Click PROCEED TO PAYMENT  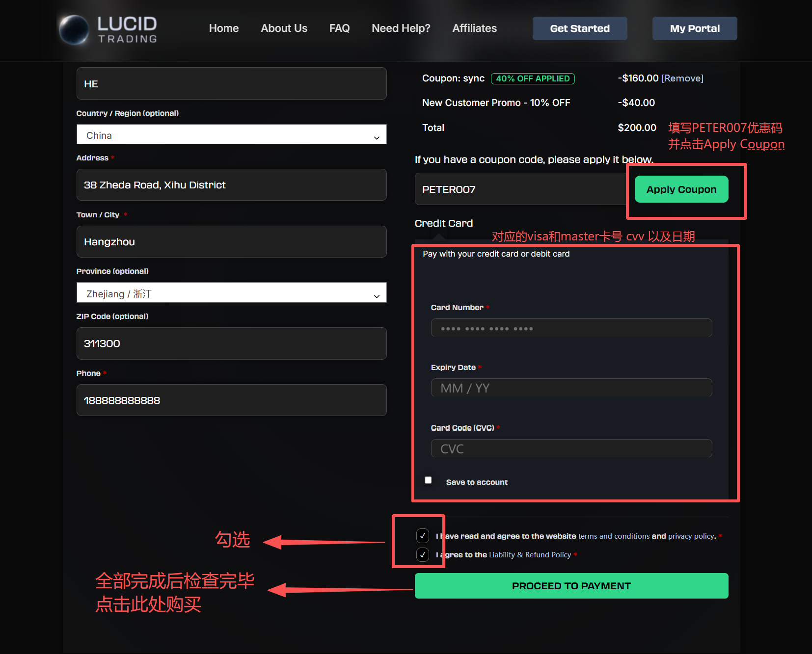coord(571,586)
